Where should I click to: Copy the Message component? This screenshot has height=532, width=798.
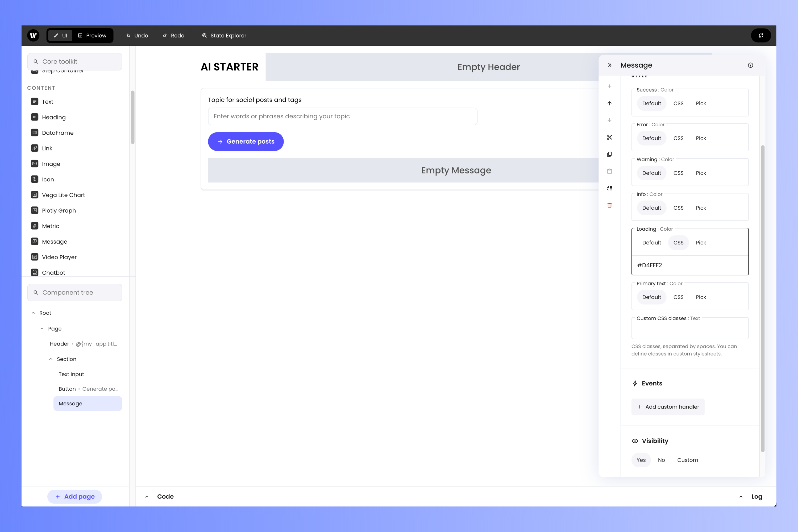click(610, 154)
